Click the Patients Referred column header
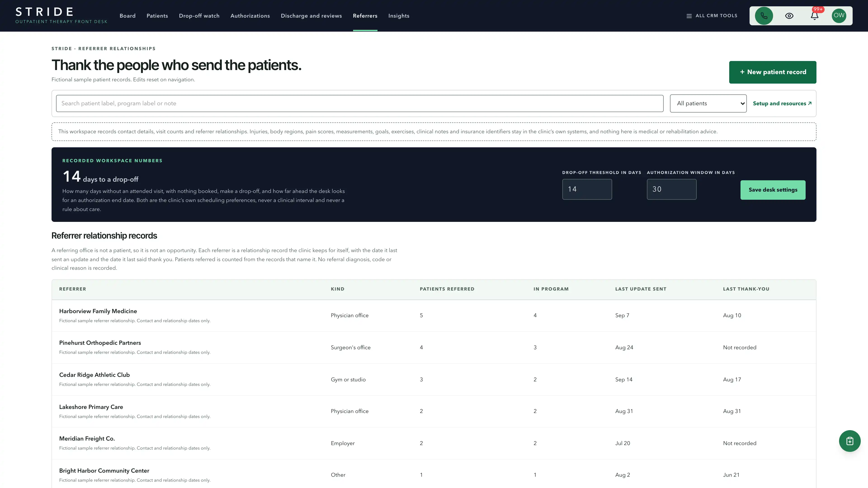This screenshot has width=868, height=488. 447,289
